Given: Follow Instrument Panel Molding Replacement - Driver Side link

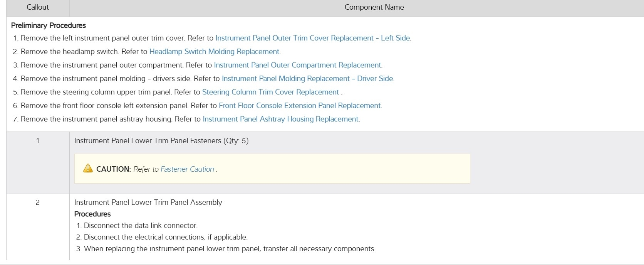Looking at the screenshot, I should (307, 79).
